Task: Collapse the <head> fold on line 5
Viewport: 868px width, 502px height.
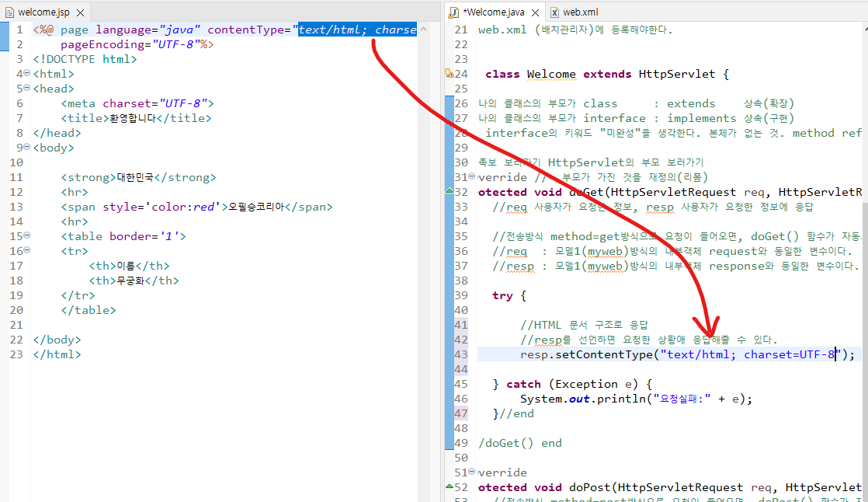Action: (x=27, y=88)
